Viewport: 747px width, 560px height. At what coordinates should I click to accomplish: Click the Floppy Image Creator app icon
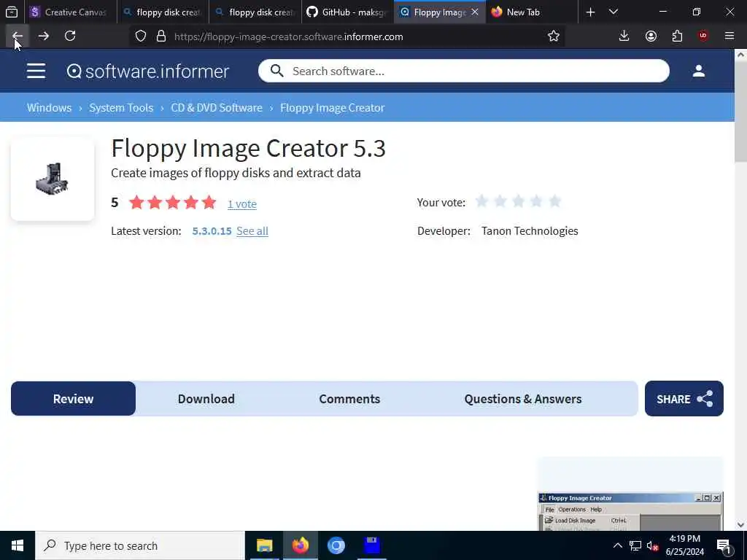pyautogui.click(x=53, y=179)
